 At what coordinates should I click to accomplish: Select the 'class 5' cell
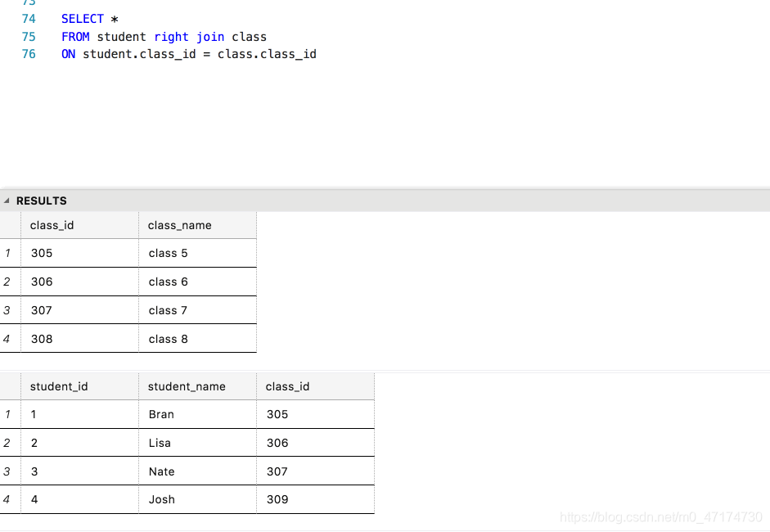pos(198,254)
